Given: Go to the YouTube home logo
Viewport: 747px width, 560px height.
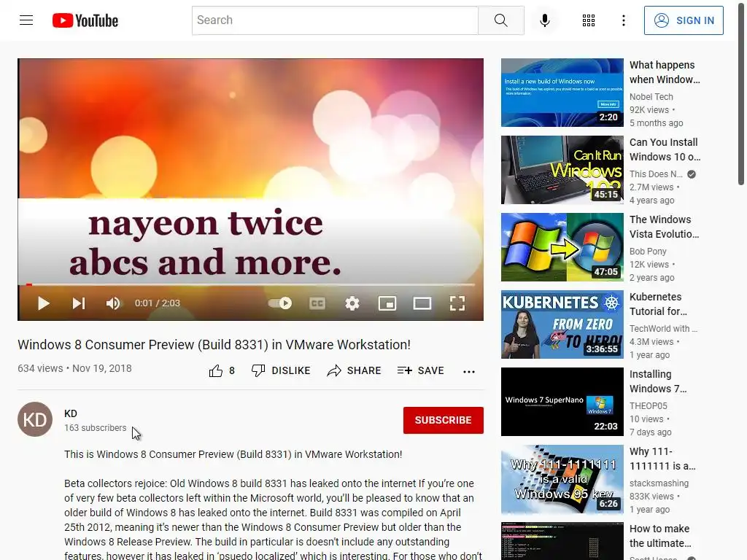Looking at the screenshot, I should click(85, 20).
